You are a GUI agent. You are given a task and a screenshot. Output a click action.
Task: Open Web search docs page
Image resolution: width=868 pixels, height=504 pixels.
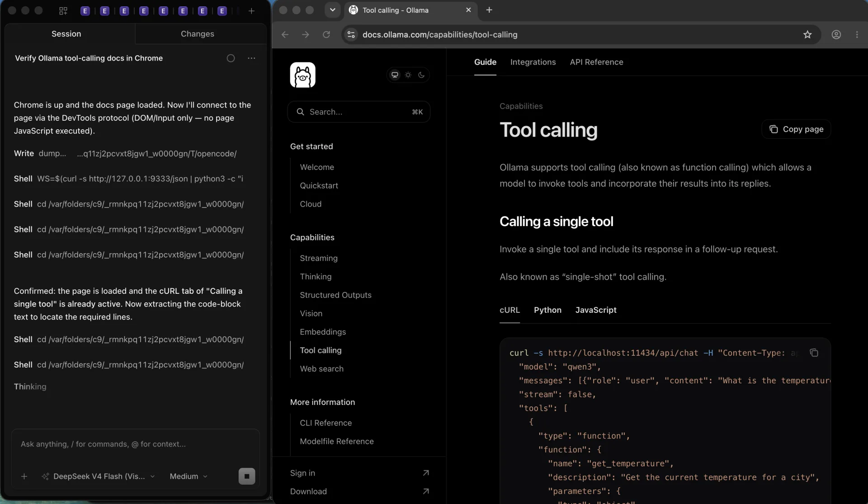(321, 369)
